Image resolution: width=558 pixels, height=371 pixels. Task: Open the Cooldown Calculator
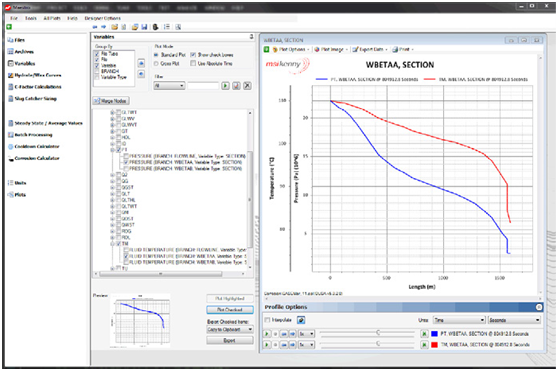click(x=33, y=146)
